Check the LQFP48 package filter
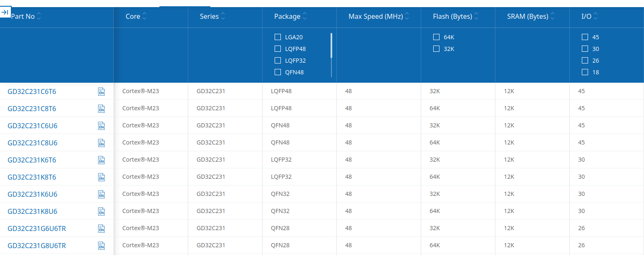The height and width of the screenshot is (269, 644). (x=278, y=48)
